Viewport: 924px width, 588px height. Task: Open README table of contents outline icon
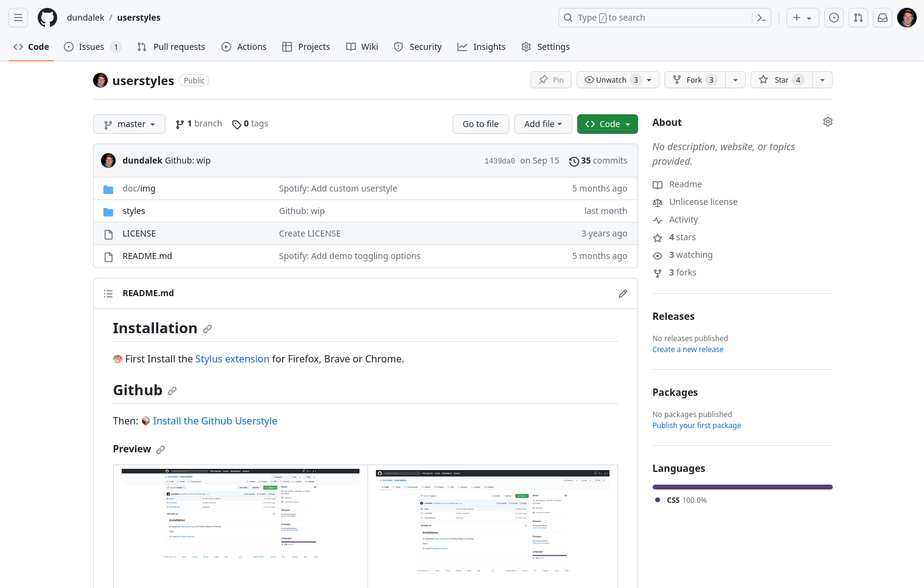(x=108, y=294)
